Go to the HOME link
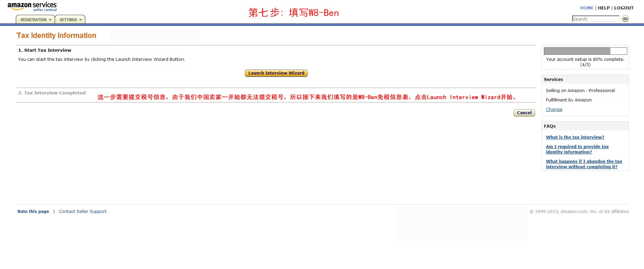 (587, 8)
